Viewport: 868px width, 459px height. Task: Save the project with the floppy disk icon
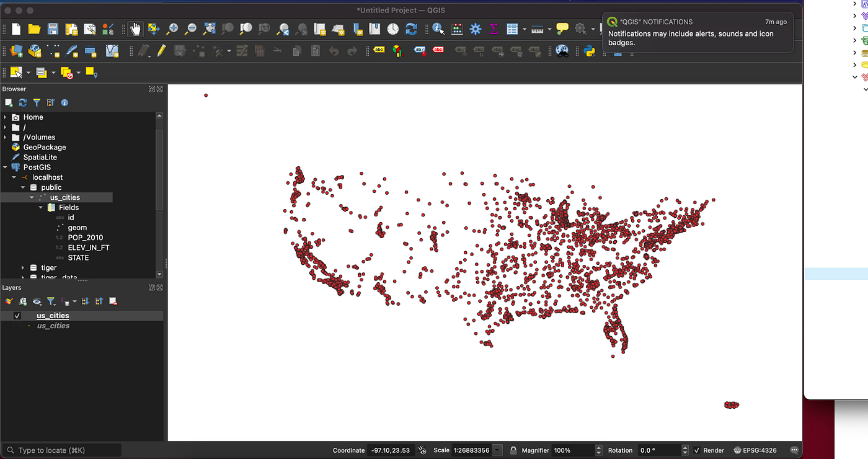click(53, 29)
